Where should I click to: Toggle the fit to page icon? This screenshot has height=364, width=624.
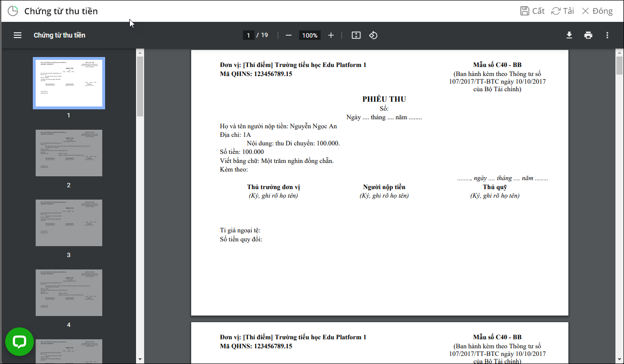coord(356,35)
